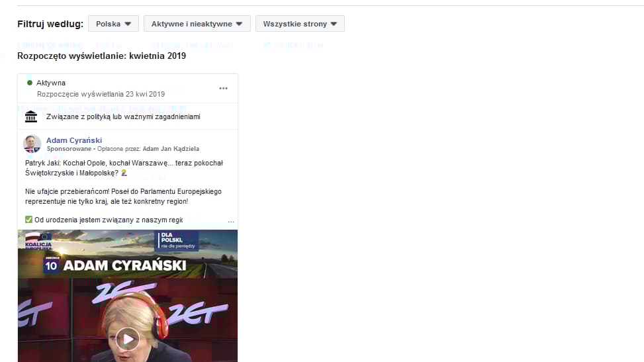Expand truncated ad text with ellipsis
Screen dimensions: 644x362
pos(231,220)
